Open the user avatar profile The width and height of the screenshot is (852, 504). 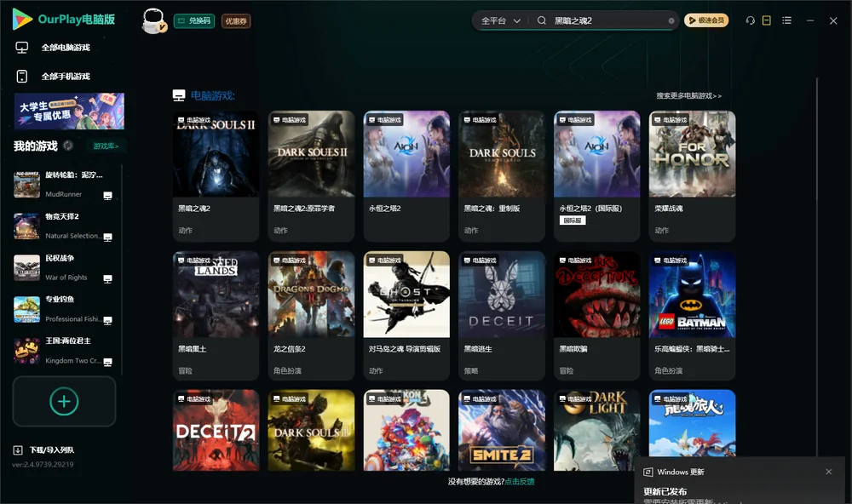tap(153, 20)
